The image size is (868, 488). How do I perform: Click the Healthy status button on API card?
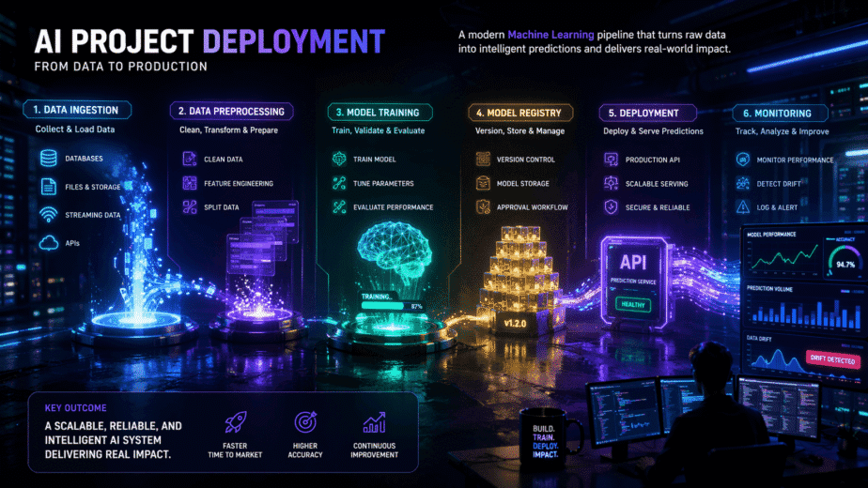(633, 305)
